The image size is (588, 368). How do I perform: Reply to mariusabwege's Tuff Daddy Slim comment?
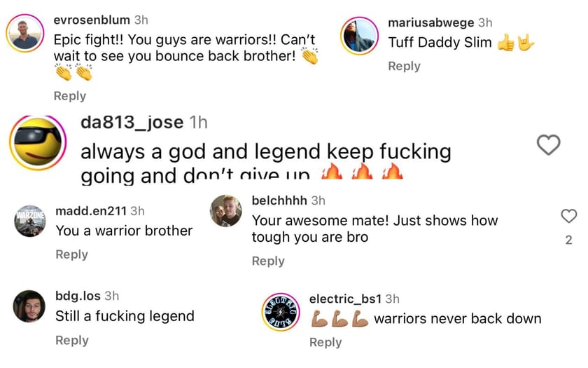coord(405,66)
